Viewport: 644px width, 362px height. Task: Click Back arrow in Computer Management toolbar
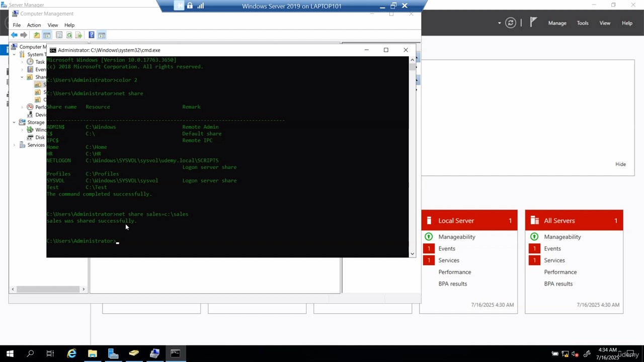14,35
